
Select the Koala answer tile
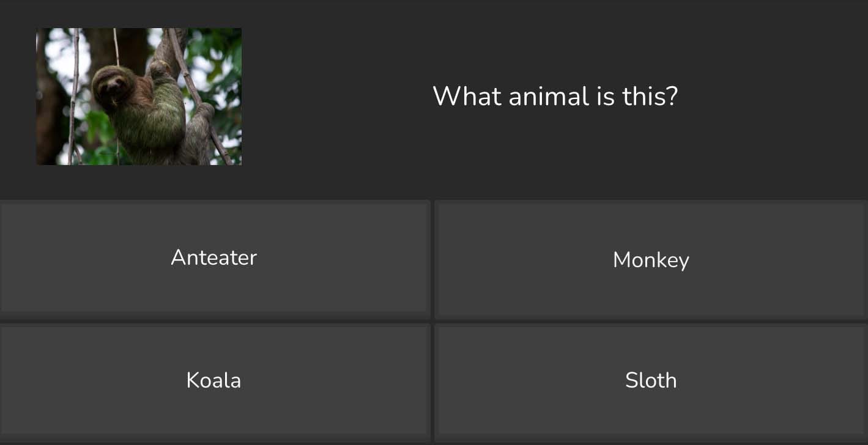214,380
